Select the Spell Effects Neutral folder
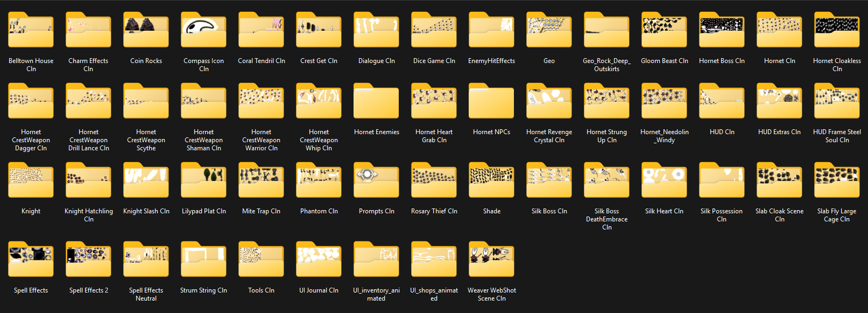Viewport: 868px width, 313px height. [146, 259]
